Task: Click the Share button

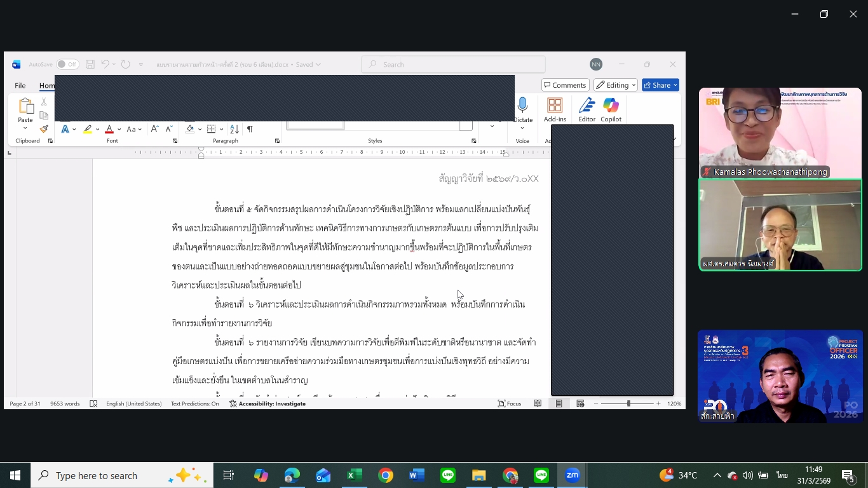Action: pyautogui.click(x=660, y=85)
